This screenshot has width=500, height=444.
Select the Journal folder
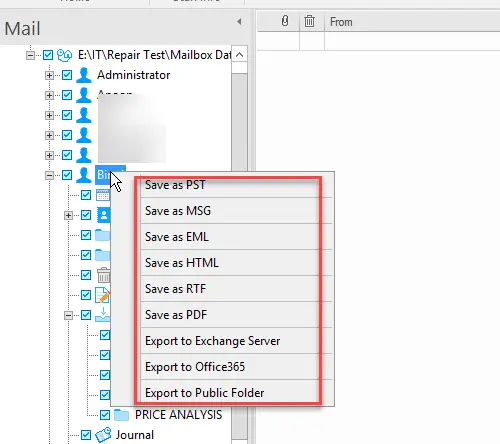click(x=135, y=435)
